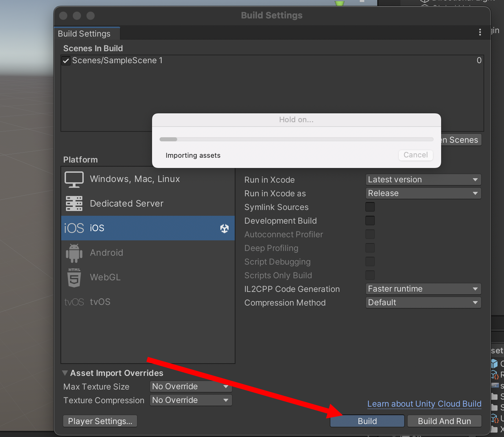Image resolution: width=504 pixels, height=437 pixels.
Task: Click the Add Open Scenes button
Action: pyautogui.click(x=461, y=140)
